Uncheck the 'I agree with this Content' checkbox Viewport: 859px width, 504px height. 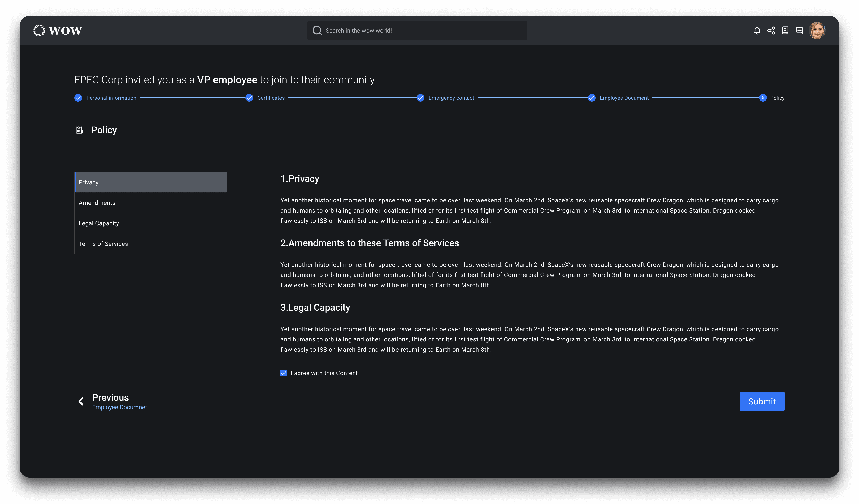(284, 373)
